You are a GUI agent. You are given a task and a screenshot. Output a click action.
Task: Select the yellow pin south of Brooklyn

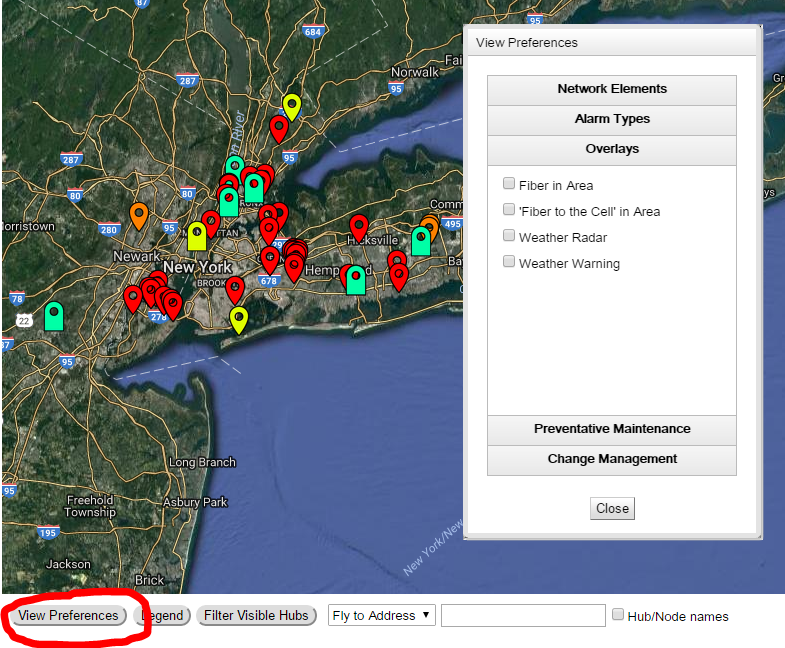click(238, 318)
